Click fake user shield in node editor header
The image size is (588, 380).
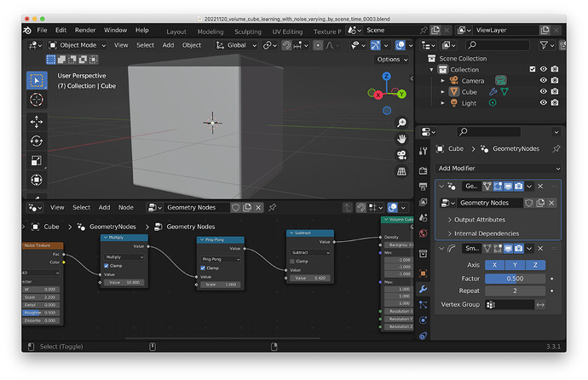[235, 207]
